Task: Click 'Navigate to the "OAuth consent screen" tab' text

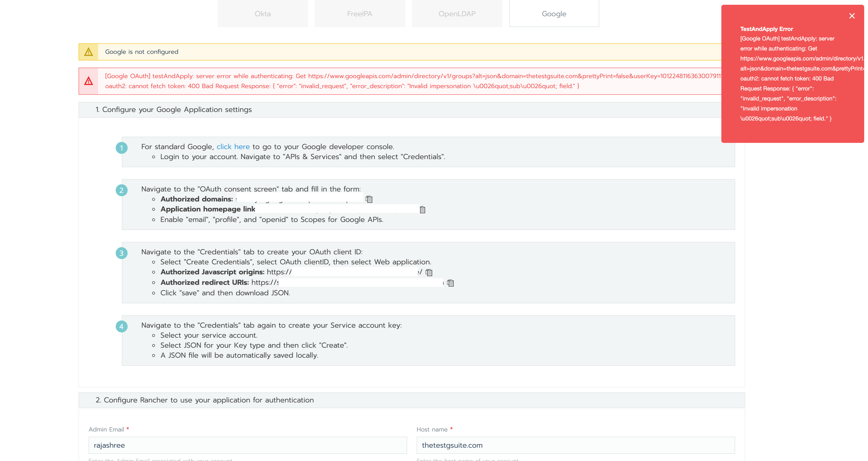Action: (251, 189)
